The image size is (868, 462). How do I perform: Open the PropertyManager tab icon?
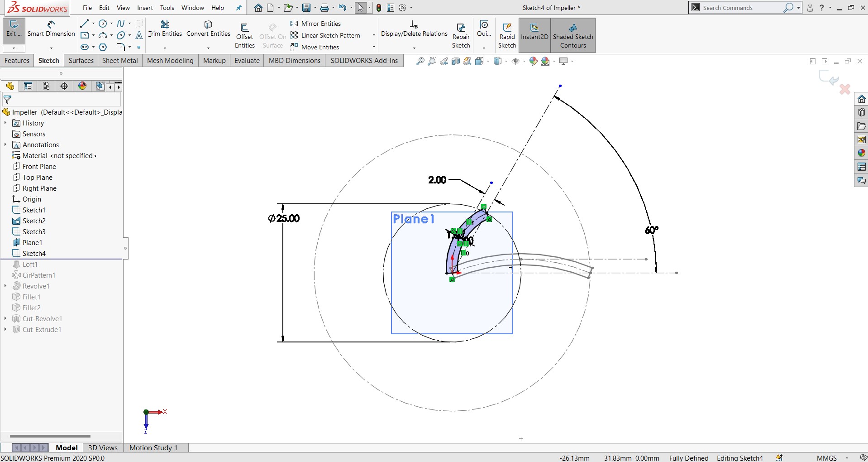pos(28,86)
